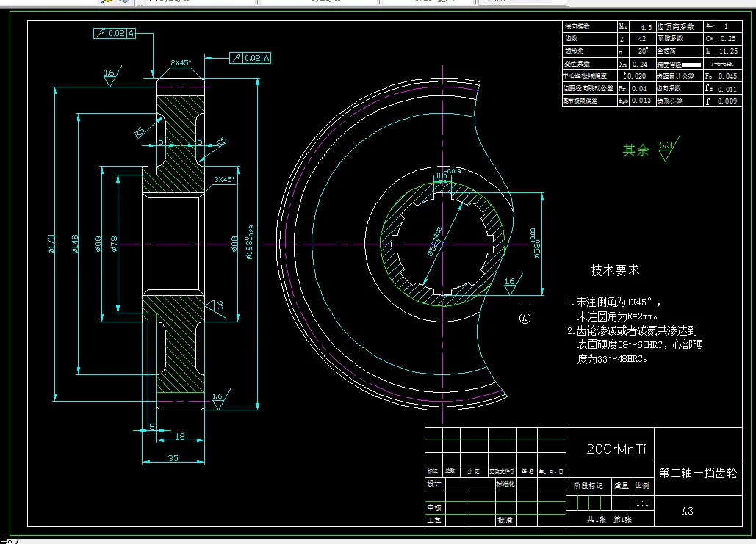Click the note 未注倒角为1X45°
This screenshot has width=756, height=544.
tap(613, 302)
